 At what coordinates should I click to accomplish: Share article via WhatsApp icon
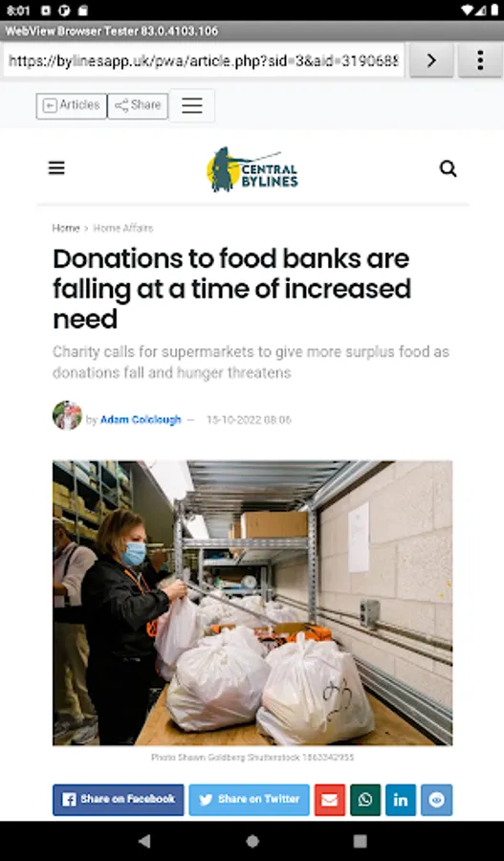[x=365, y=800]
